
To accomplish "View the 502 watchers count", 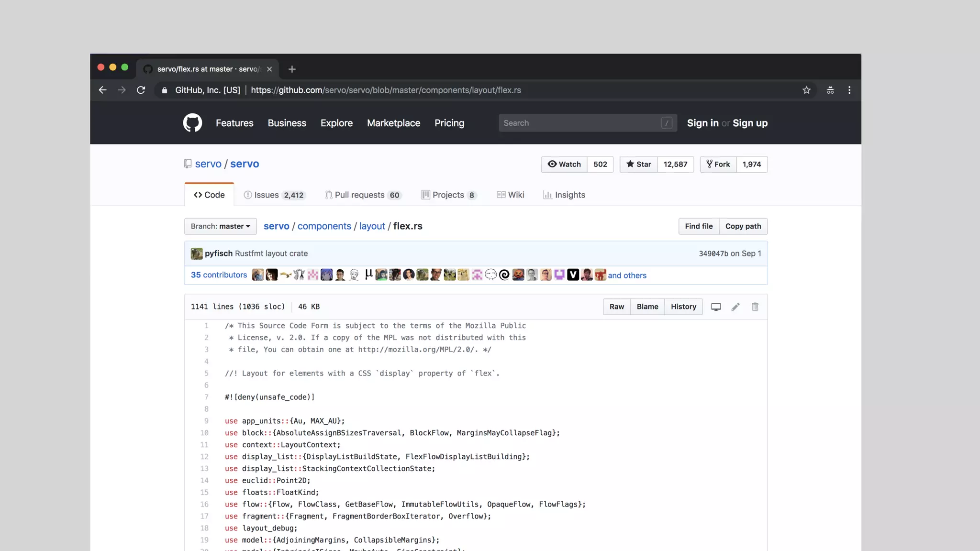I will (x=600, y=164).
